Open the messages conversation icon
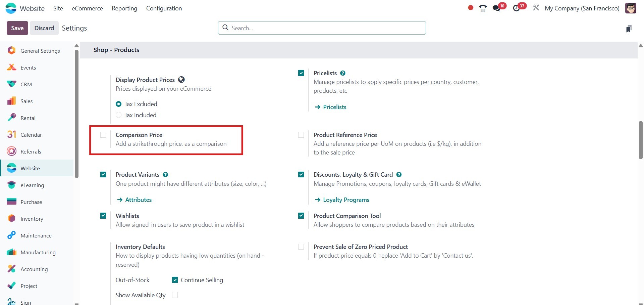 click(496, 8)
